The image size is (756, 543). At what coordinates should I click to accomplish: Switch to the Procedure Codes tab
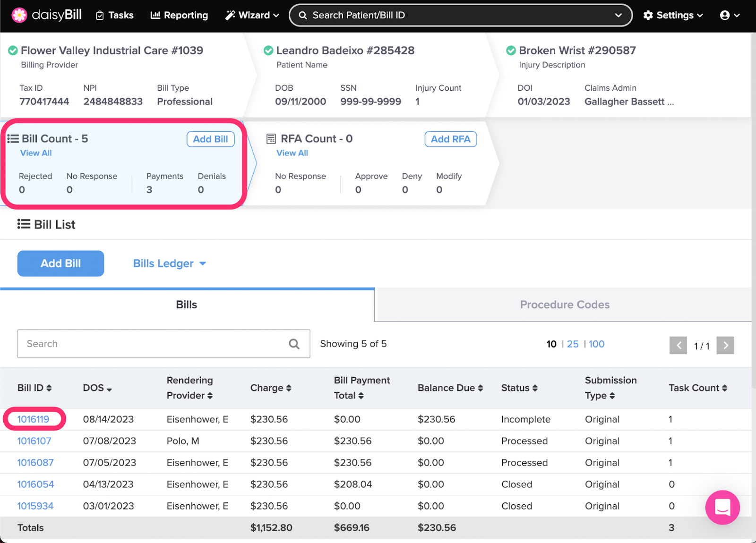point(564,305)
